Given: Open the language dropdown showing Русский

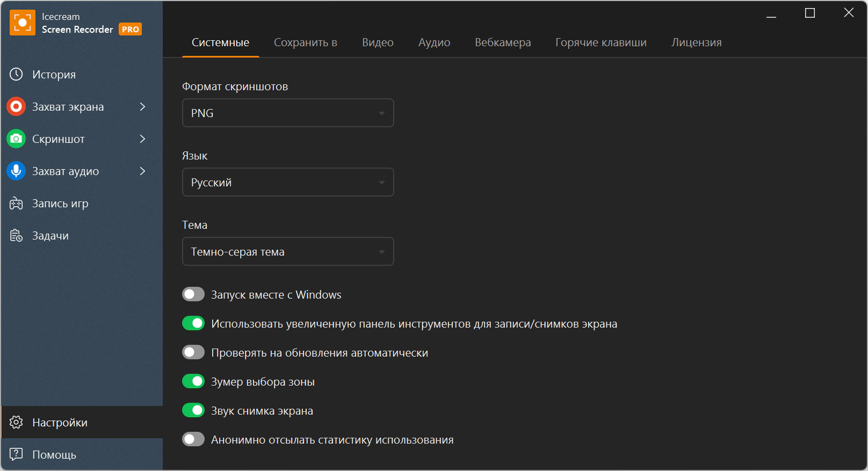Looking at the screenshot, I should pos(288,182).
